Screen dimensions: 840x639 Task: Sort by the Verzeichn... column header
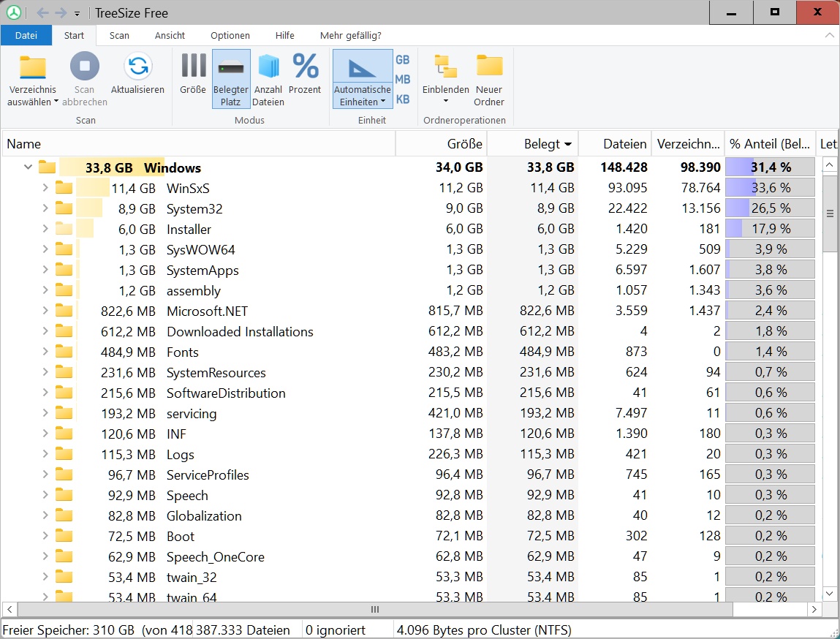[688, 143]
